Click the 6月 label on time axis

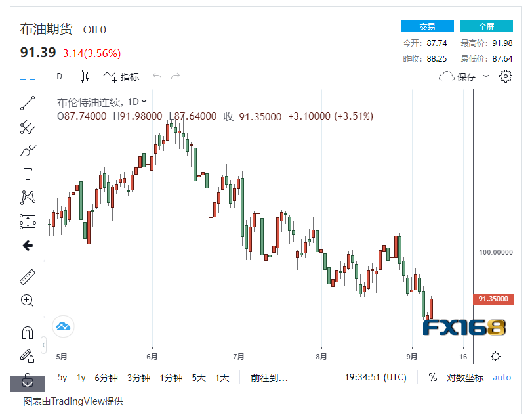[152, 356]
